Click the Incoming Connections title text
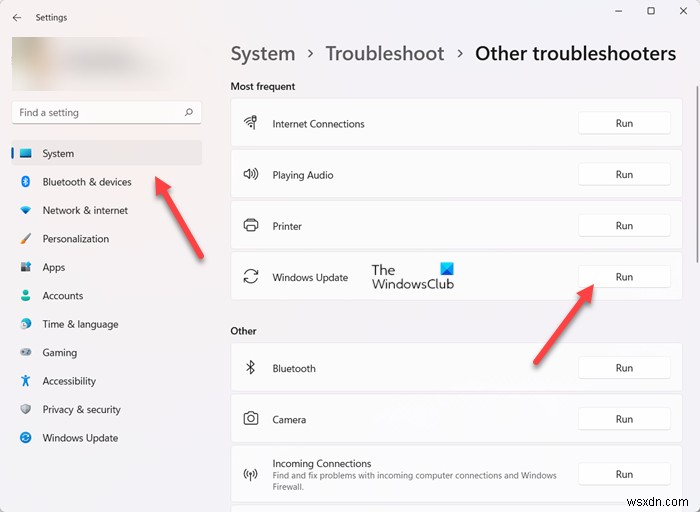The image size is (700, 512). click(322, 463)
